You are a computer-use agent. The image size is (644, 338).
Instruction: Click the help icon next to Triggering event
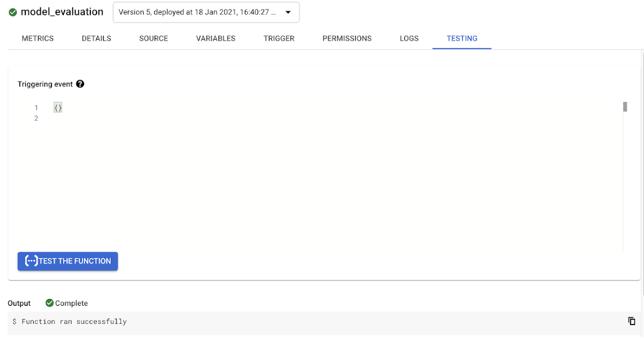pyautogui.click(x=80, y=84)
